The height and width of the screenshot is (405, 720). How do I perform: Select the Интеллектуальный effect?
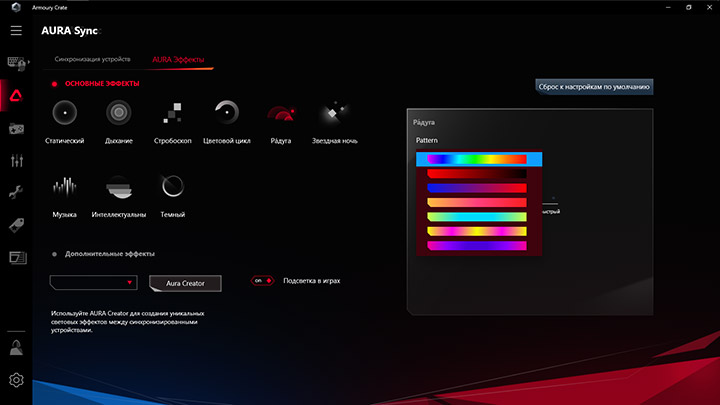pos(118,196)
